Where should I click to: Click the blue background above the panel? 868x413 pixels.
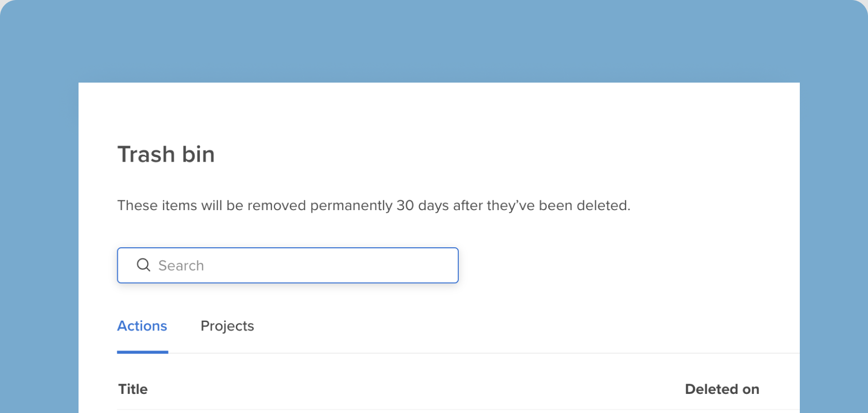[x=434, y=41]
